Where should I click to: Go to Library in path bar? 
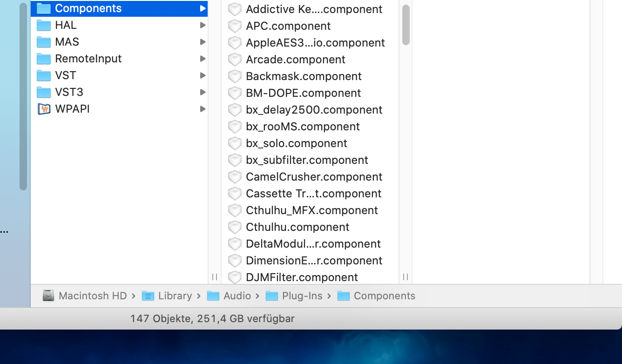(x=175, y=296)
